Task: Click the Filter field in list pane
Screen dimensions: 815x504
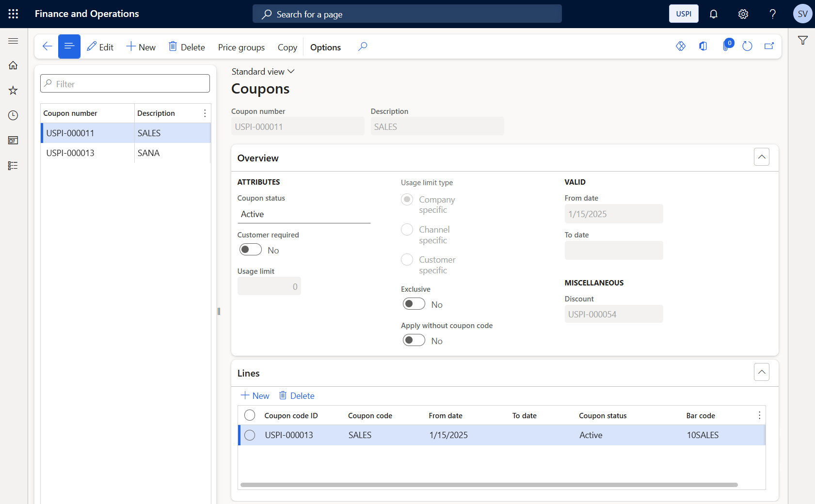Action: click(125, 84)
